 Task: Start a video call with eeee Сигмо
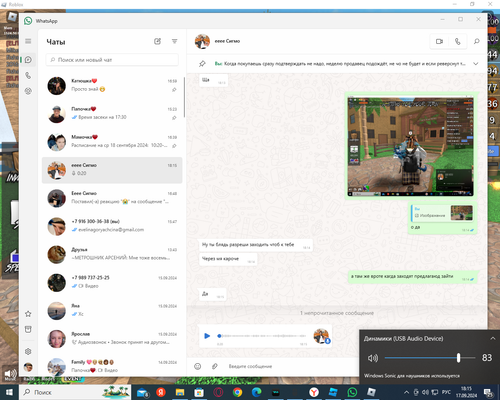coord(439,41)
